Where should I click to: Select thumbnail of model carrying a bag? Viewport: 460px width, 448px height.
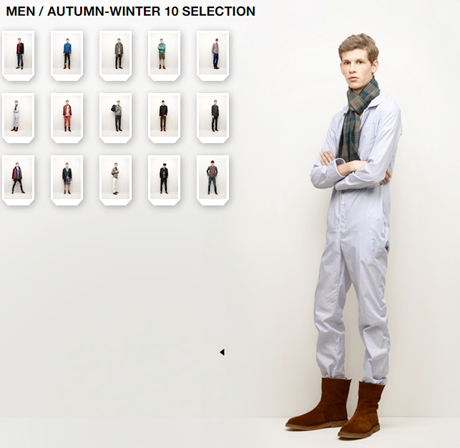point(116,118)
